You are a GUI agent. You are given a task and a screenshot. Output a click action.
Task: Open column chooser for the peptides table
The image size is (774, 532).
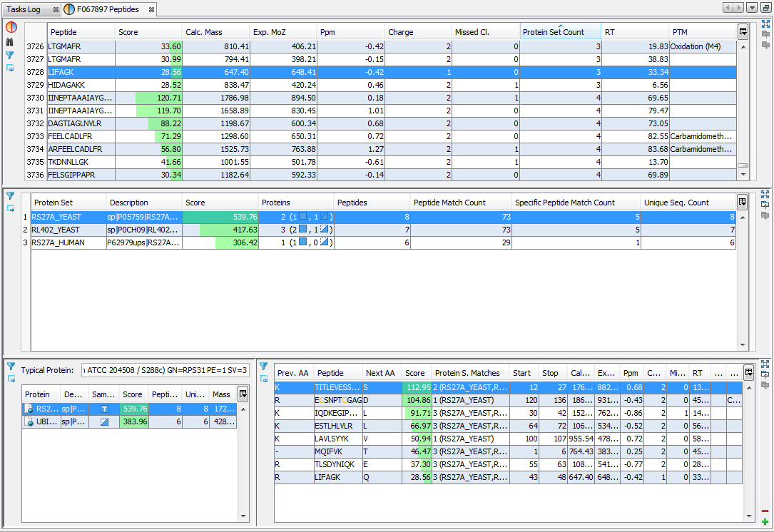tap(743, 32)
